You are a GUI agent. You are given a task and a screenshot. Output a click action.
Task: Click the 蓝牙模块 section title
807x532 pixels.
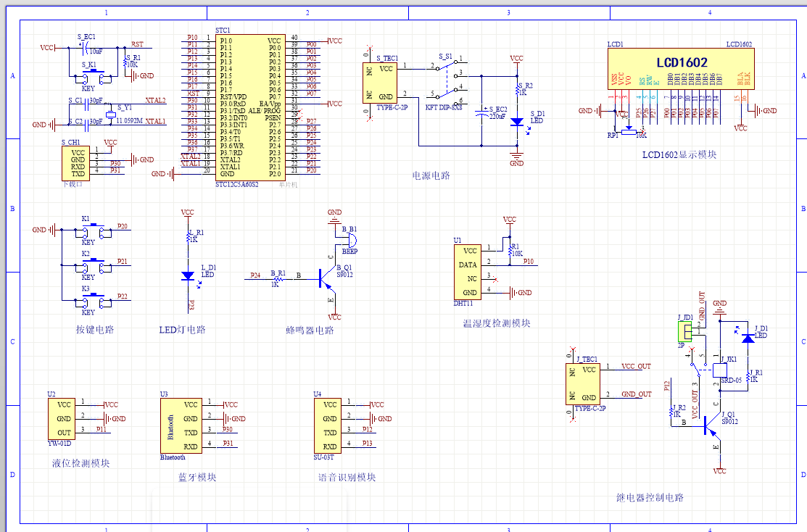[197, 478]
